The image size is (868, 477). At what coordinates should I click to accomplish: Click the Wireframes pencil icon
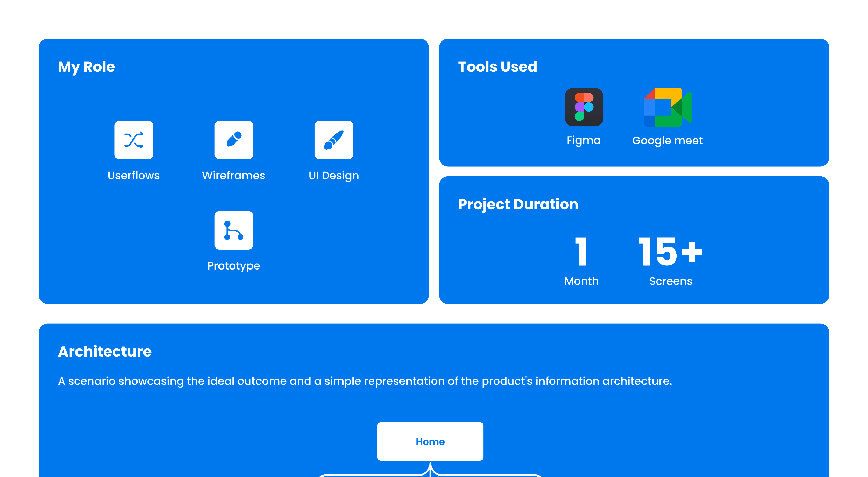(x=234, y=140)
